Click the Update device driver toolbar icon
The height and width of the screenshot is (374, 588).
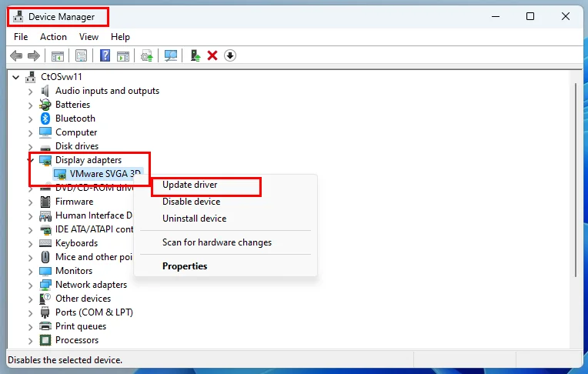[x=195, y=55]
